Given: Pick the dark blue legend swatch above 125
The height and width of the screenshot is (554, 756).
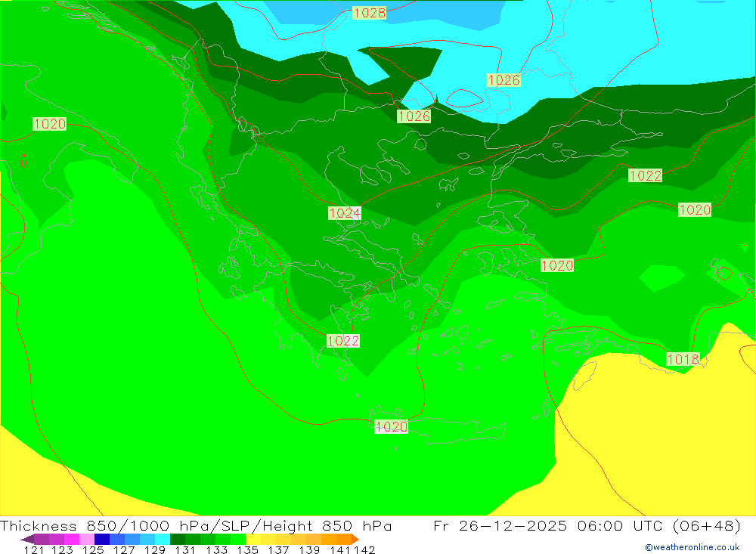Looking at the screenshot, I should click(x=102, y=539).
